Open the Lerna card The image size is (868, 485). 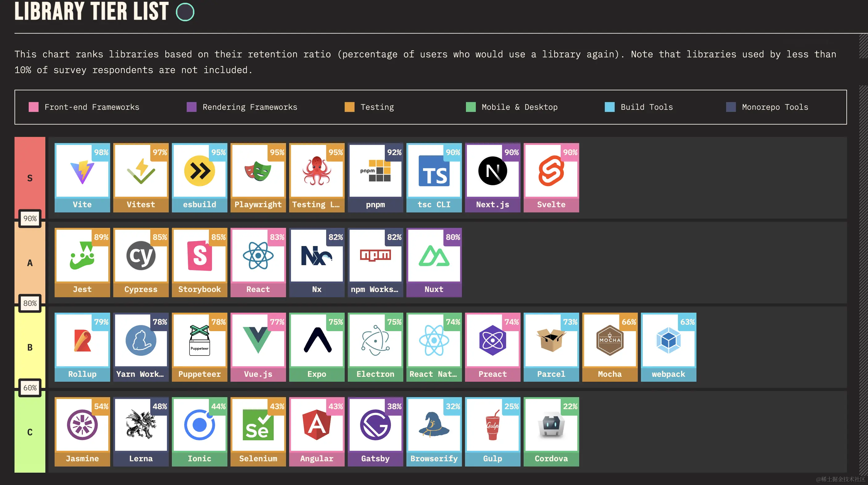pos(141,432)
